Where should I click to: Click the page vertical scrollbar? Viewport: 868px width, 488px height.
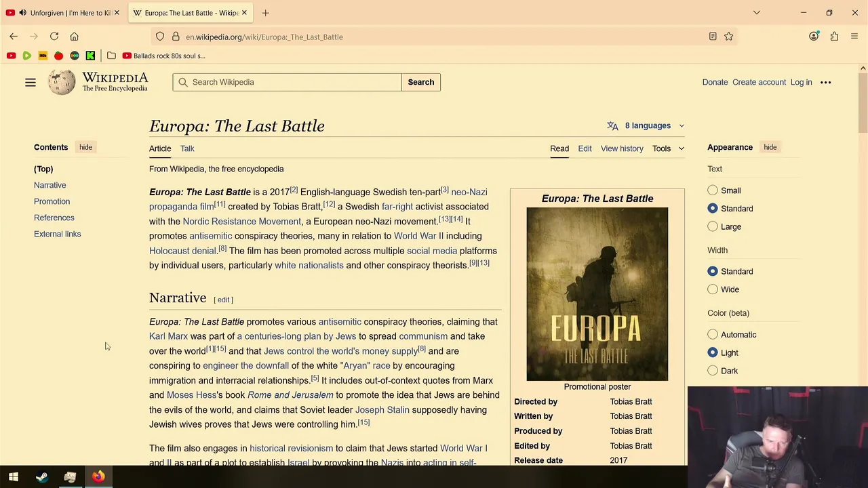[863, 102]
